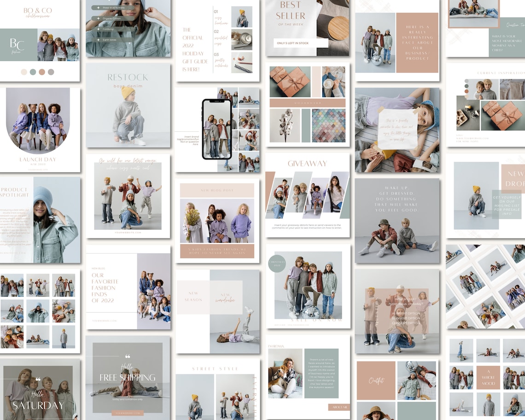
Task: Select answer "B) INSERT OPTION" on the quiz
Action: 406,318
